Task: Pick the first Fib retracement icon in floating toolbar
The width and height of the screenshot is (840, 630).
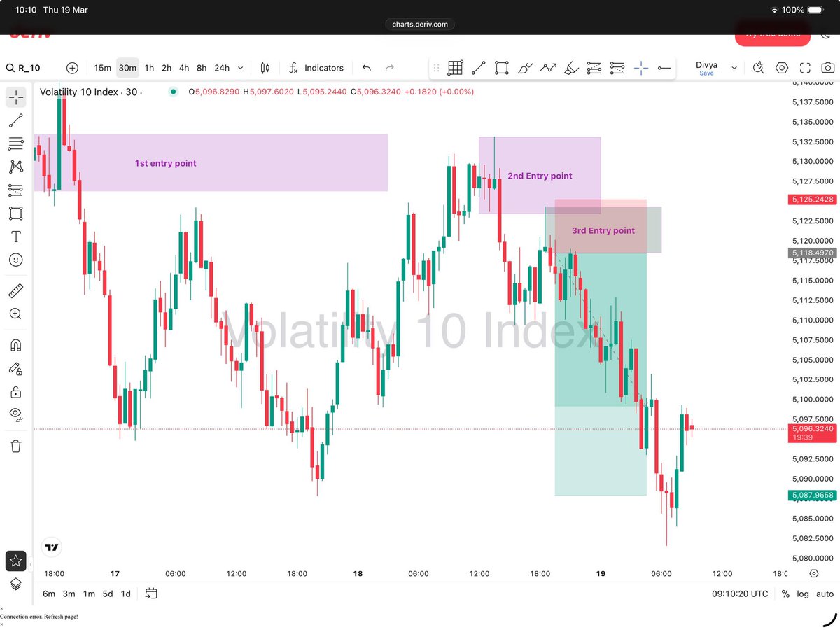Action: [594, 68]
